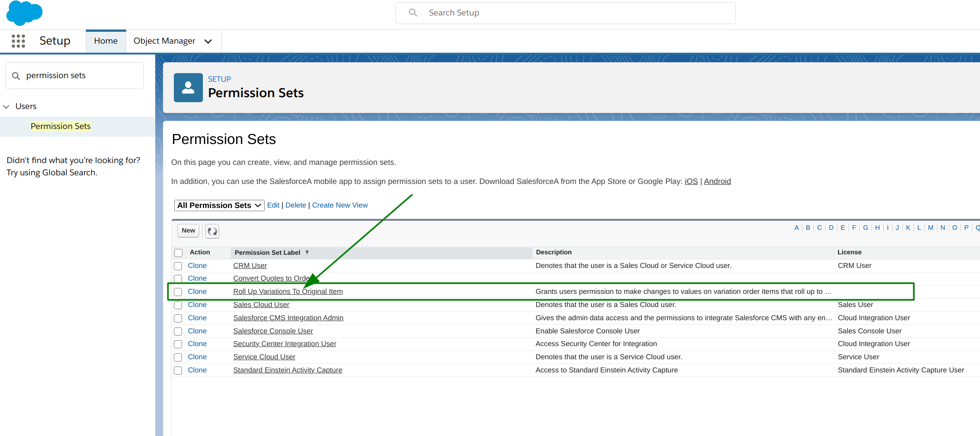
Task: Sort by the Permission Set Label arrow
Action: click(x=307, y=252)
